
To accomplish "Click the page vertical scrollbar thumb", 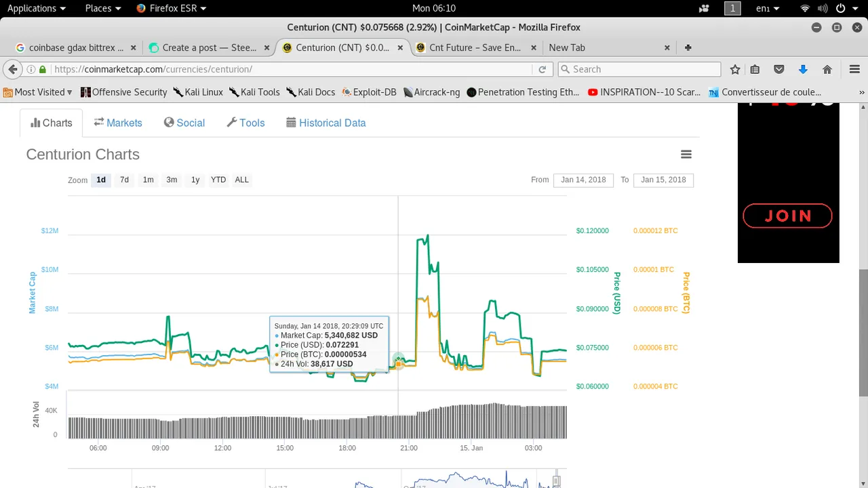I will coord(863,332).
